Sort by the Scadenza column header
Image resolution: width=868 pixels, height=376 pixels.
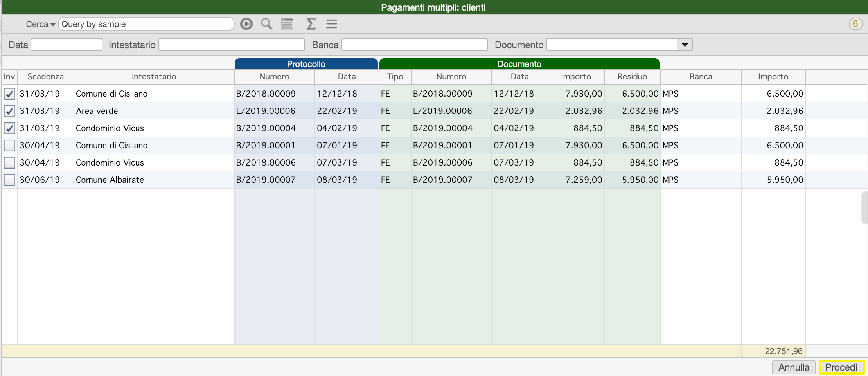[46, 77]
